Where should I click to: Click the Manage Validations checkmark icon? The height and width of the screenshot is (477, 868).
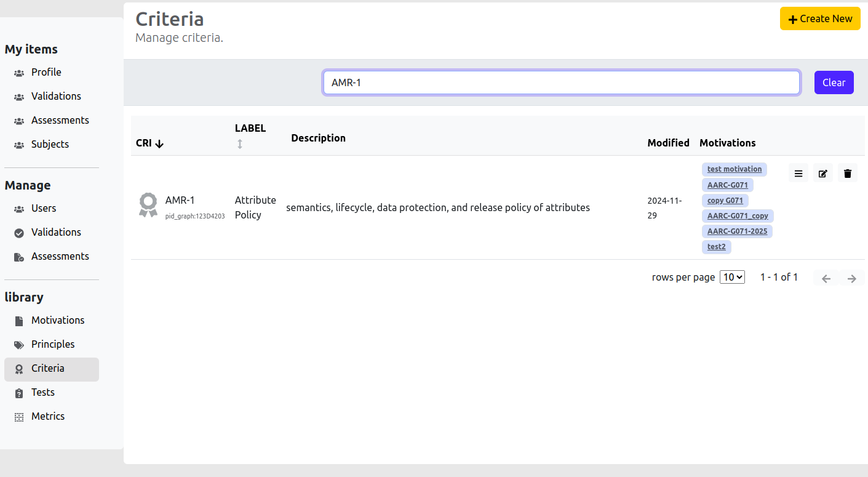19,233
